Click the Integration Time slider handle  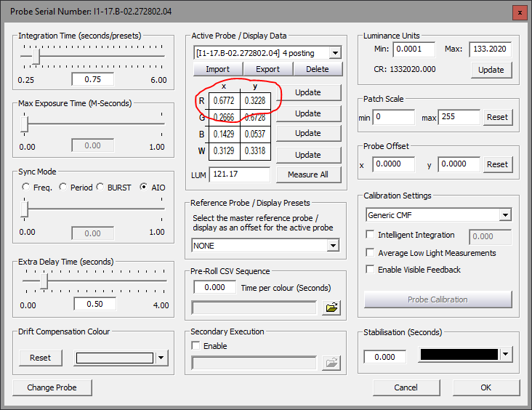36,57
